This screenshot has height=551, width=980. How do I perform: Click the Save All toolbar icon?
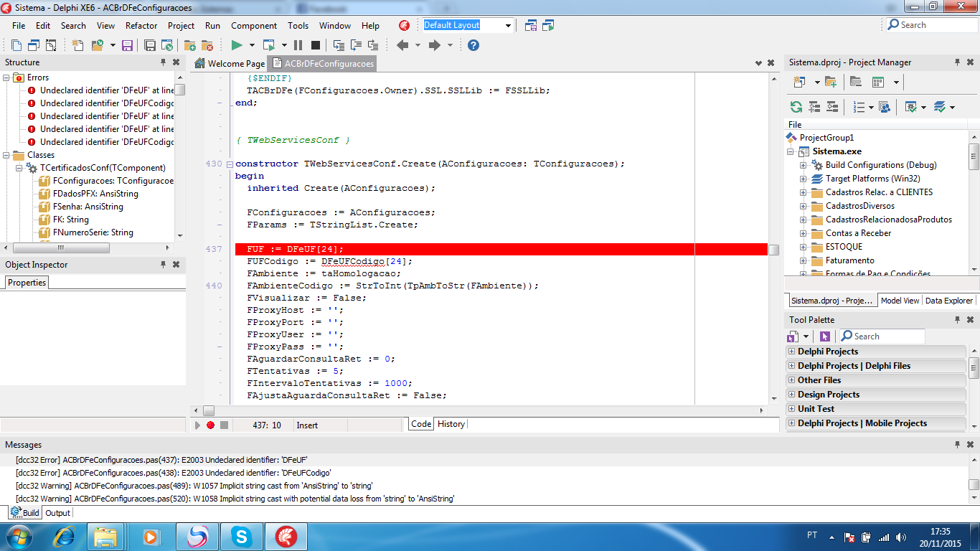150,45
